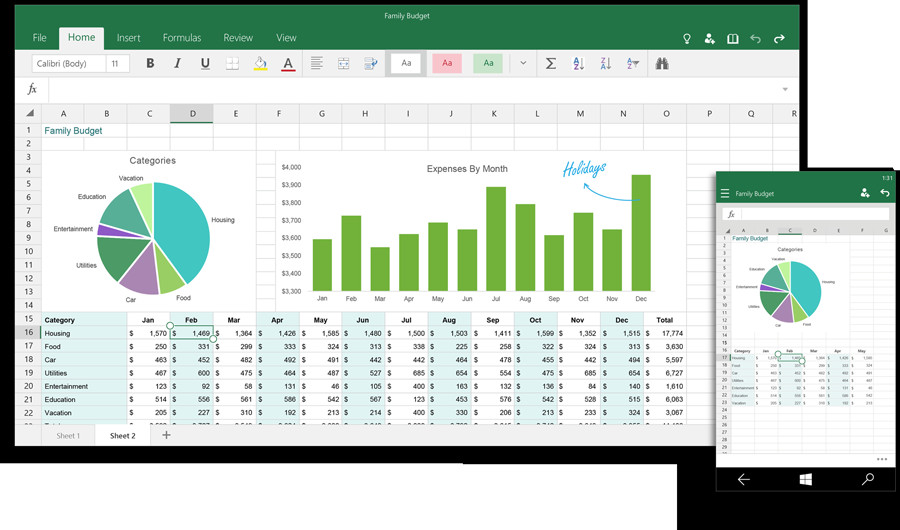Apply italic formatting to selected cell

click(178, 64)
